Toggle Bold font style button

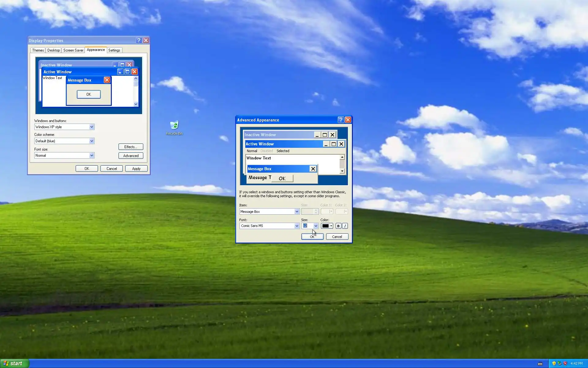(x=338, y=226)
